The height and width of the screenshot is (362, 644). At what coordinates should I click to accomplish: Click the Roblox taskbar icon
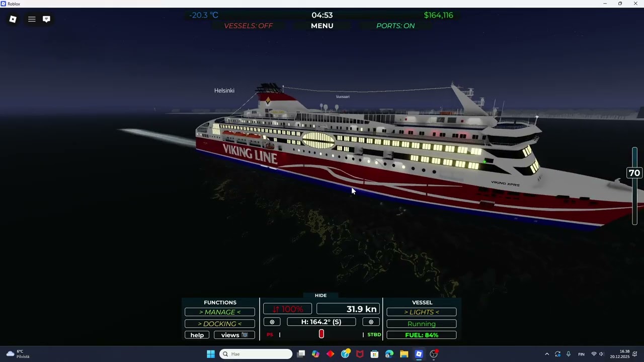pos(419,354)
